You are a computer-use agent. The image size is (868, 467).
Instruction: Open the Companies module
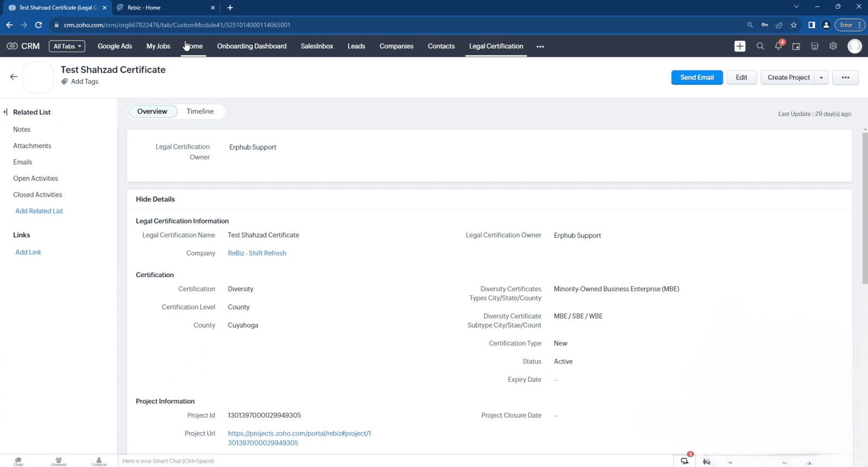[397, 46]
